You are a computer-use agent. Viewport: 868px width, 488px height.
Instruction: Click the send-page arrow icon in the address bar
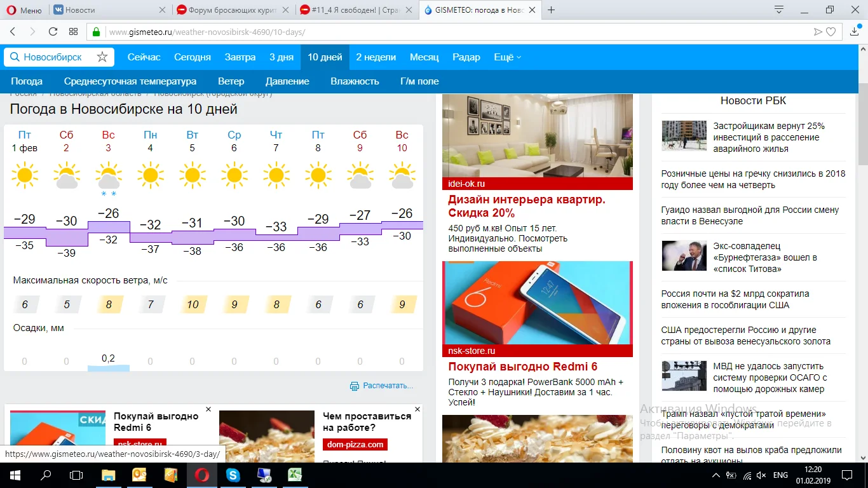tap(818, 32)
